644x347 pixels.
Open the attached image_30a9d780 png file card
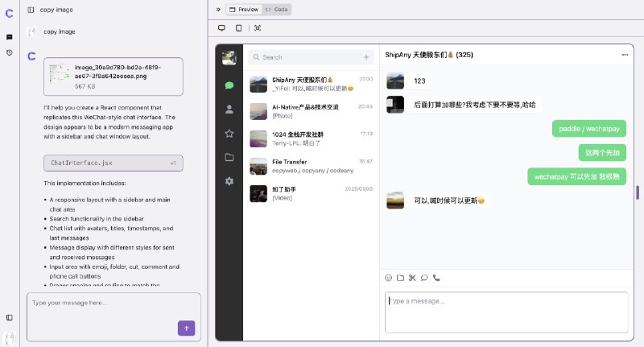[x=114, y=76]
